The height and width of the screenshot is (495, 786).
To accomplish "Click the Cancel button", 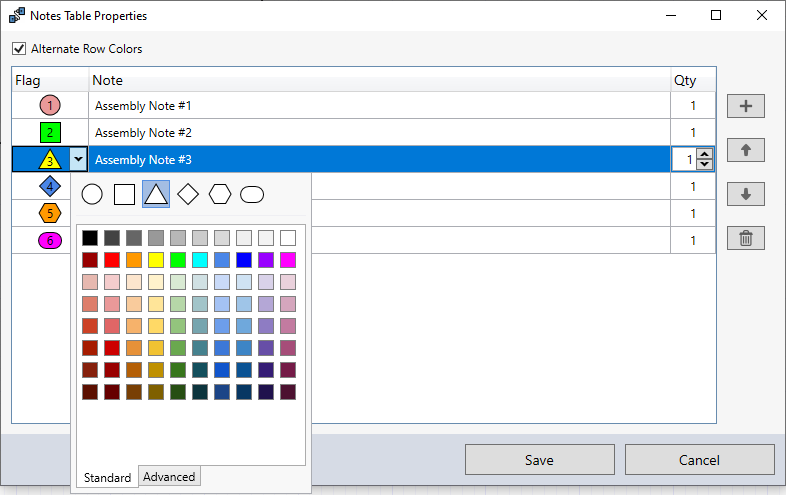I will pyautogui.click(x=699, y=460).
